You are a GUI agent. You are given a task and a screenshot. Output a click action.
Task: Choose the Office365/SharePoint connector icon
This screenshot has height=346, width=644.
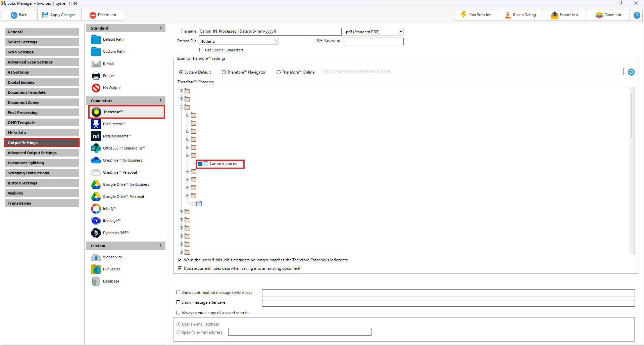96,148
